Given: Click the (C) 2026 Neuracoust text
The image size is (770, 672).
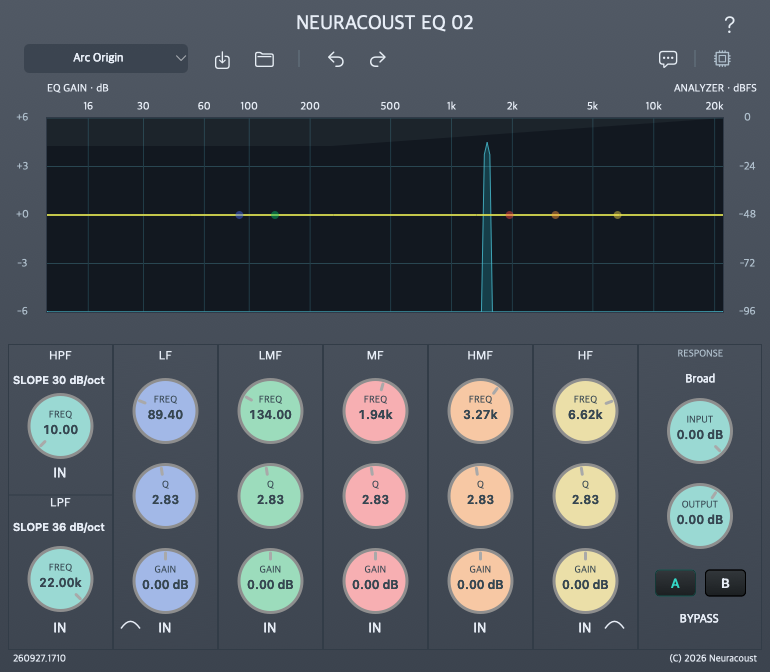Looking at the screenshot, I should click(x=713, y=658).
